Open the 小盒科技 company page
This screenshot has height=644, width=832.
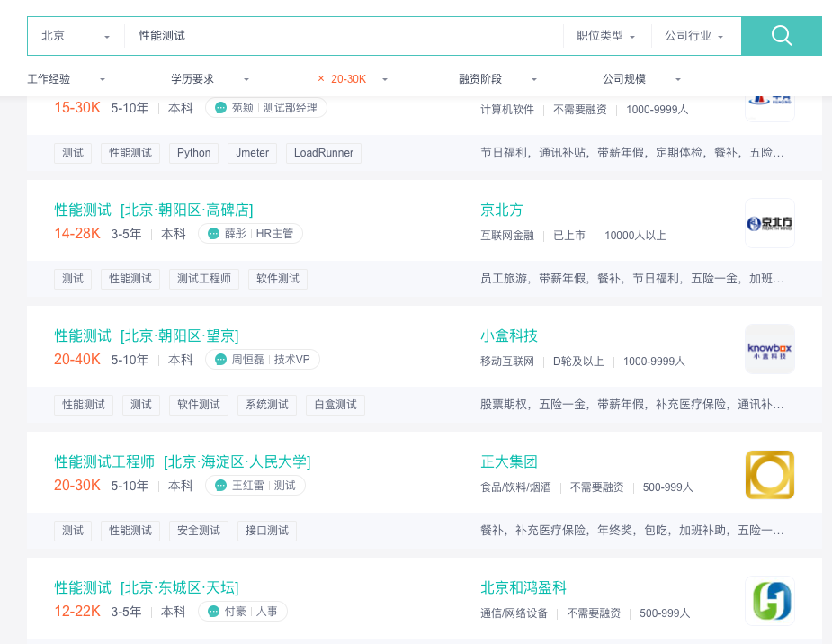coord(509,335)
